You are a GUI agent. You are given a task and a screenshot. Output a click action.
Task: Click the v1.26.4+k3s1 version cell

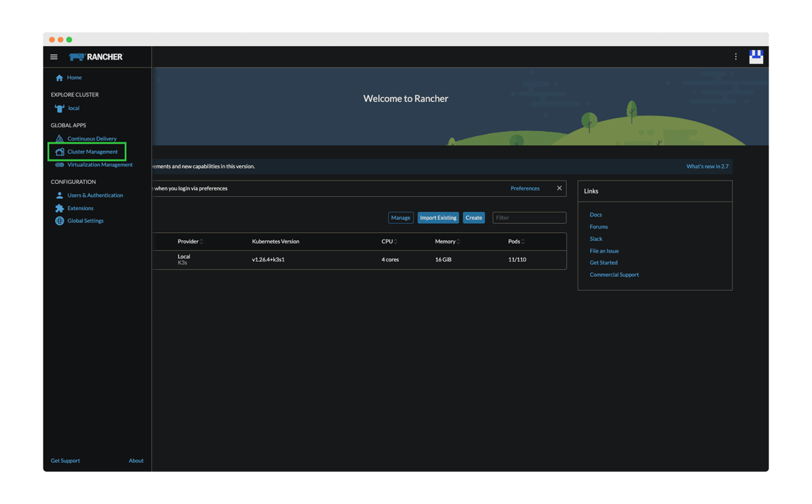click(x=268, y=260)
